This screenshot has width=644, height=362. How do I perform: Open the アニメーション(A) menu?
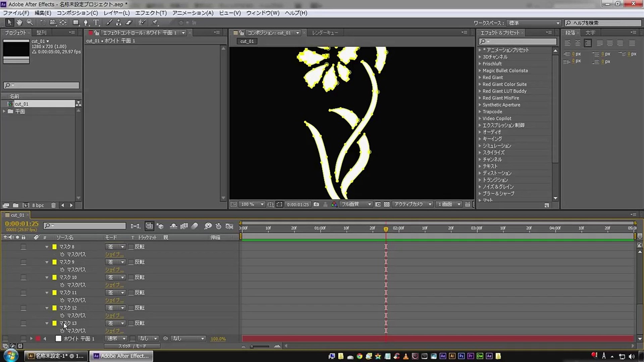pos(193,13)
